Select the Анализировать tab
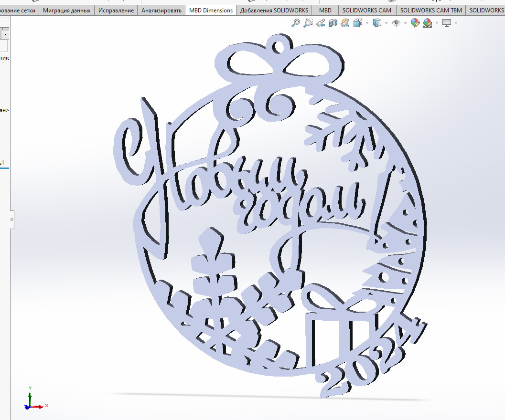This screenshot has width=505, height=420. click(161, 10)
